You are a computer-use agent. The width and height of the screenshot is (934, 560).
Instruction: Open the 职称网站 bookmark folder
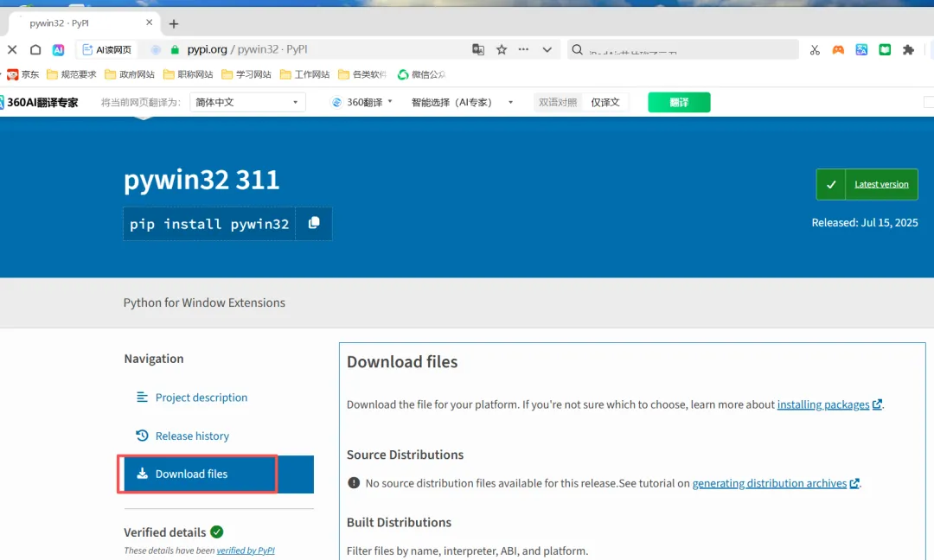(188, 74)
